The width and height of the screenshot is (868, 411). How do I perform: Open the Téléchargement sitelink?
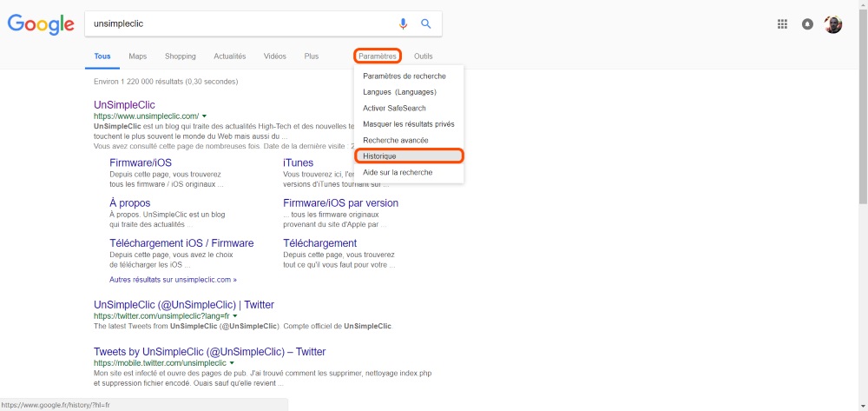[320, 243]
